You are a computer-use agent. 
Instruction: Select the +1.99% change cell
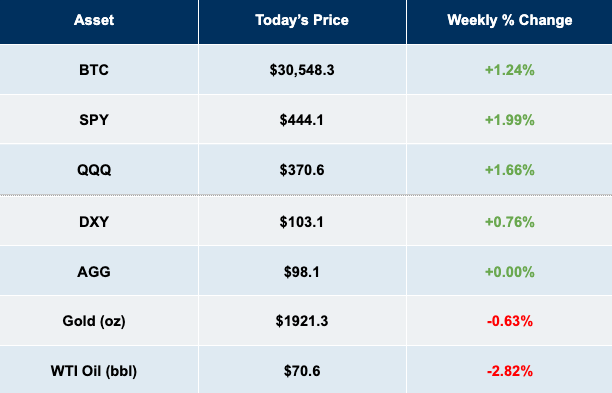509,119
